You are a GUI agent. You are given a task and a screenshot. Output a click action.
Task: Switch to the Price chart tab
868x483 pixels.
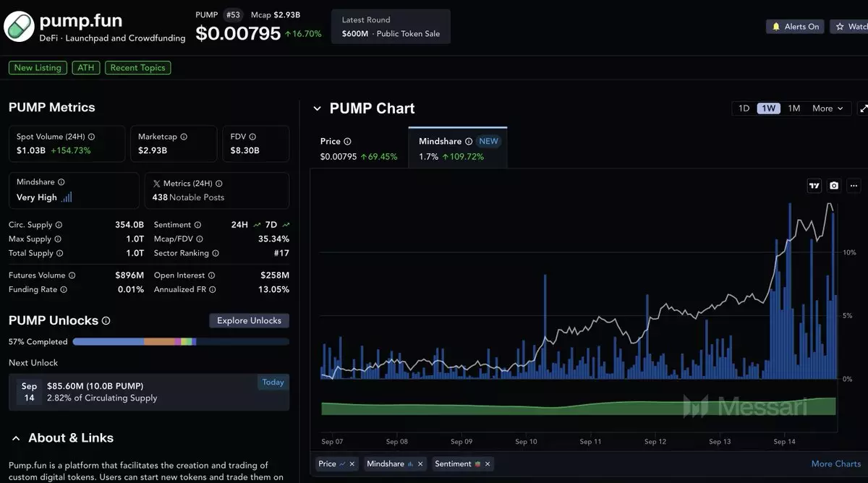(359, 148)
